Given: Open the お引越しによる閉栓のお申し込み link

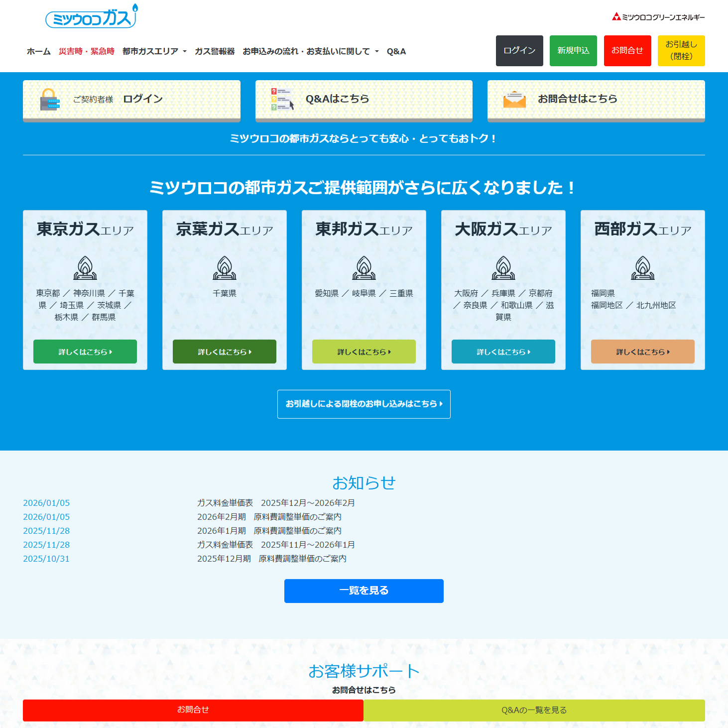Looking at the screenshot, I should [364, 404].
